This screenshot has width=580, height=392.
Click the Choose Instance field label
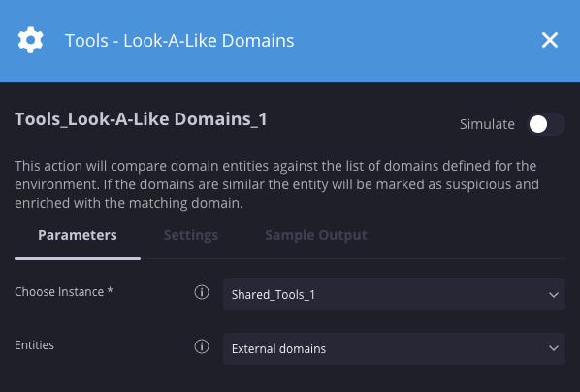pos(59,292)
